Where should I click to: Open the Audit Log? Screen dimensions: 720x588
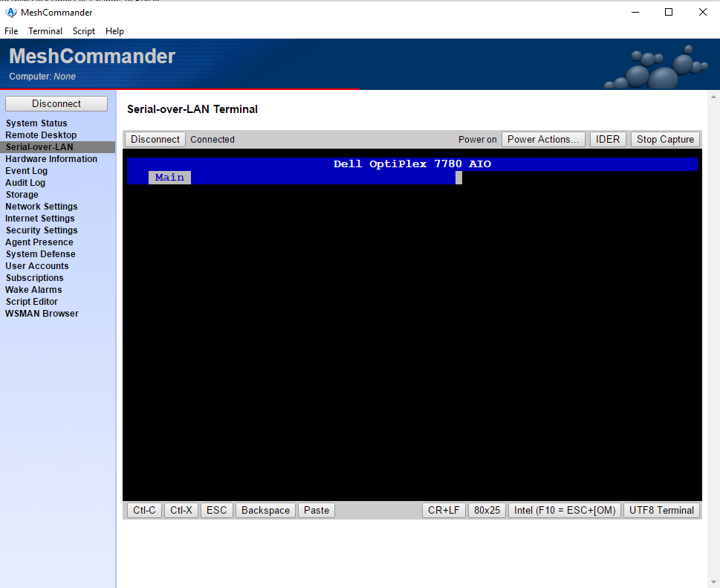pos(25,183)
